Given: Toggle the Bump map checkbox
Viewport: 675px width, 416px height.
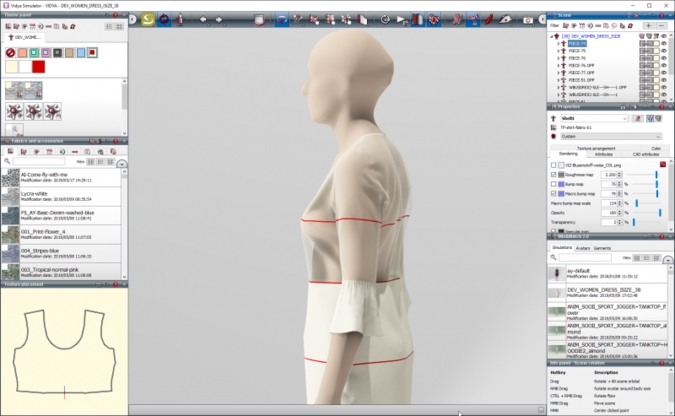Looking at the screenshot, I should [x=555, y=184].
